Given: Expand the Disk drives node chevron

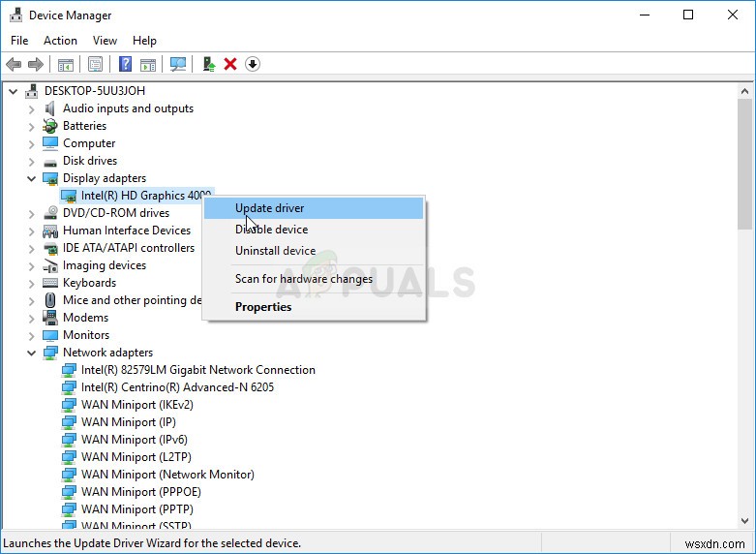Looking at the screenshot, I should 31,162.
